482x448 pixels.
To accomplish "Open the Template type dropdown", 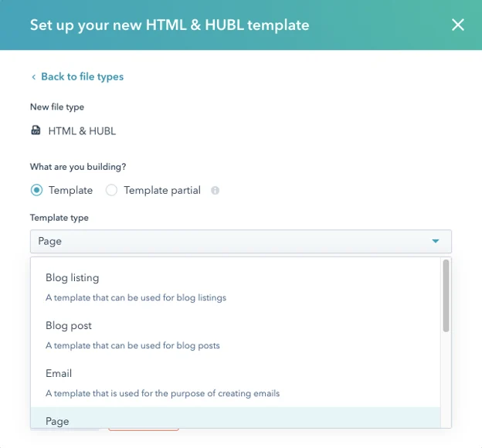I will pyautogui.click(x=241, y=241).
